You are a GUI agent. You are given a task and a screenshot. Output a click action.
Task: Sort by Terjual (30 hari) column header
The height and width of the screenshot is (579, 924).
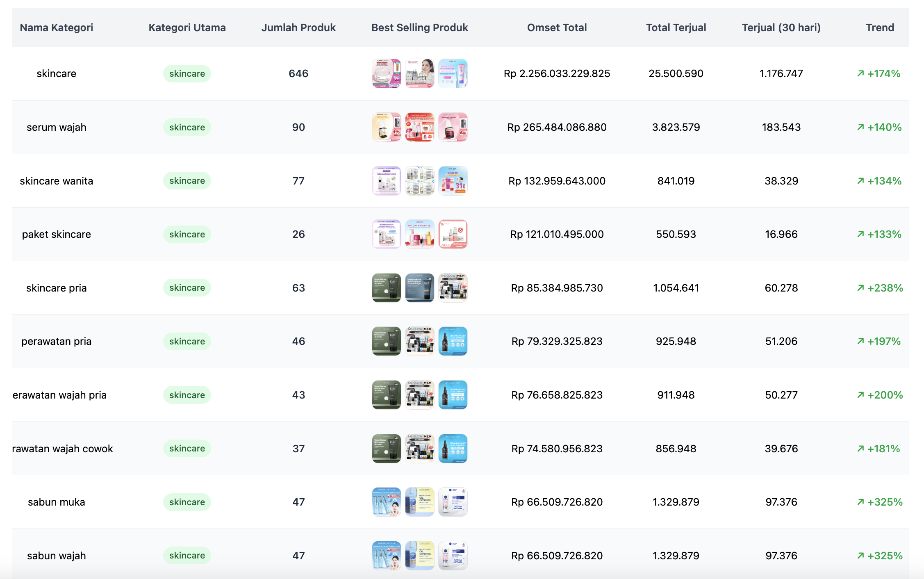tap(781, 27)
